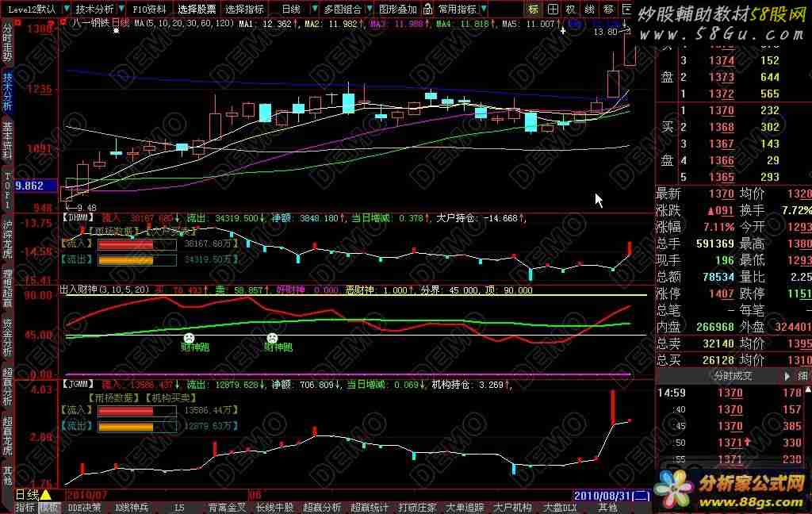812x514 pixels.
Task: Select 其他 tab in bottom bar
Action: pyautogui.click(x=608, y=508)
